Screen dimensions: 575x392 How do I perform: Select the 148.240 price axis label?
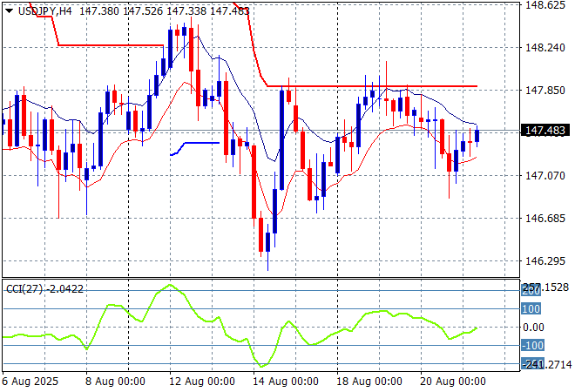545,48
